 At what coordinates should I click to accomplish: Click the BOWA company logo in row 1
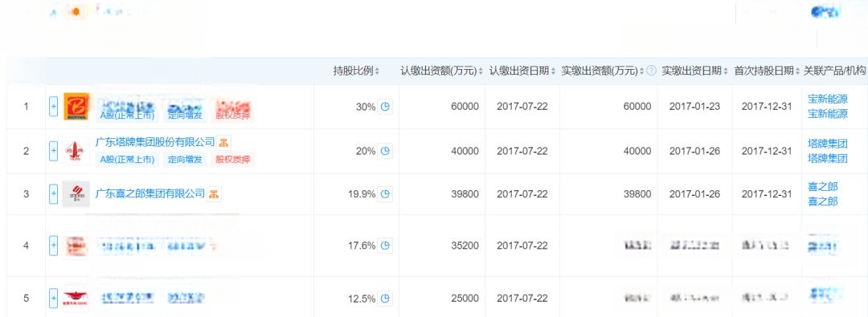(76, 106)
